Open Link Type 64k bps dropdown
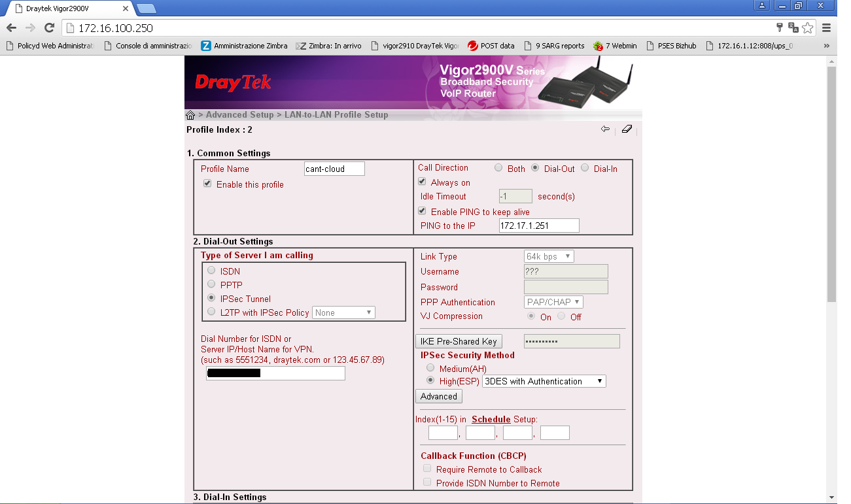 point(549,256)
